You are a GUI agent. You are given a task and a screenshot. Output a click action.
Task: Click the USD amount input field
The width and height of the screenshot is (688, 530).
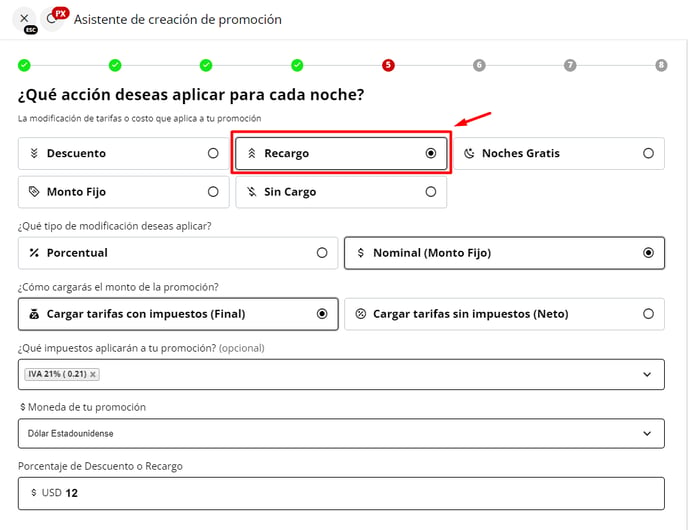(341, 493)
